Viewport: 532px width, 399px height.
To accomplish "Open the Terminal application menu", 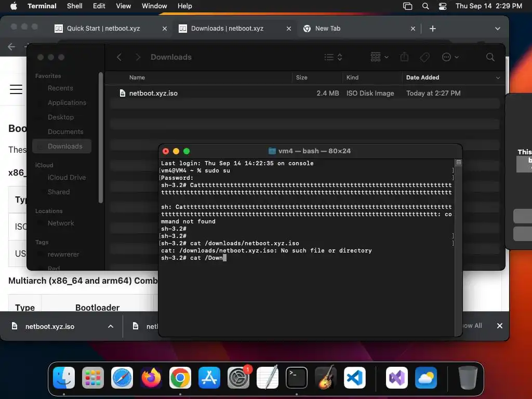I will point(42,6).
